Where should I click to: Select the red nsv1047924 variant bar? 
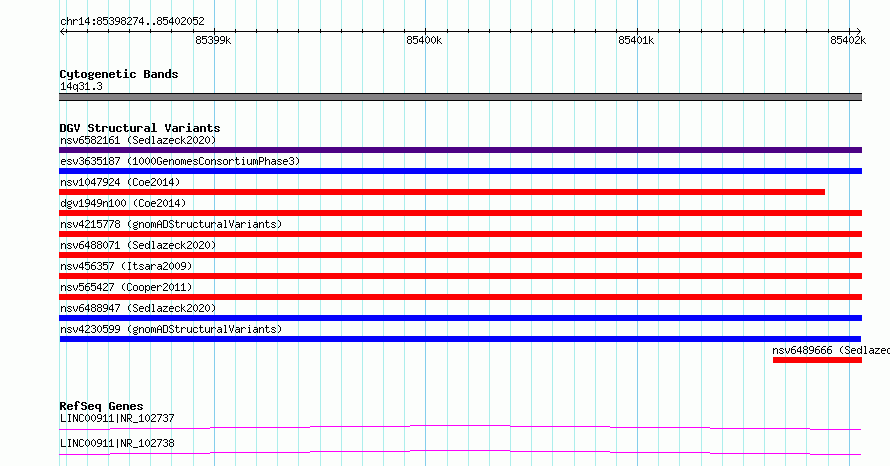(442, 192)
